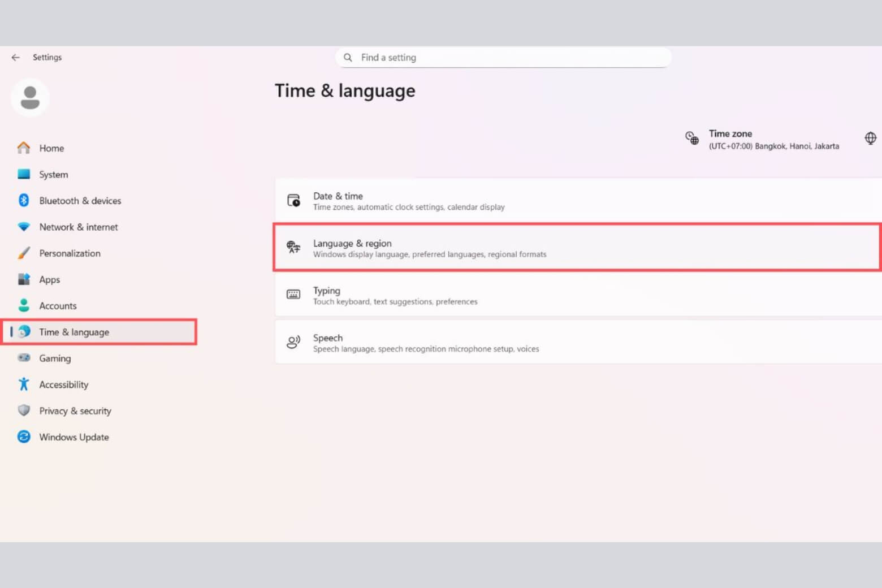Click the globe icon at top right
This screenshot has height=588, width=882.
pyautogui.click(x=870, y=137)
